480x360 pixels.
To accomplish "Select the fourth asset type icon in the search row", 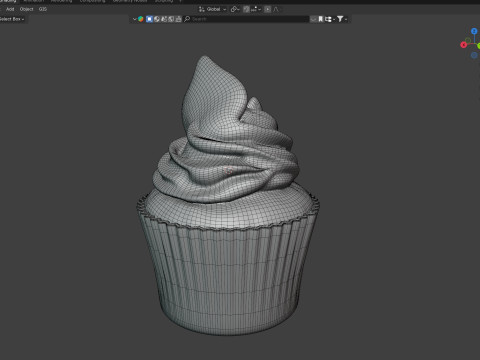I will point(171,19).
